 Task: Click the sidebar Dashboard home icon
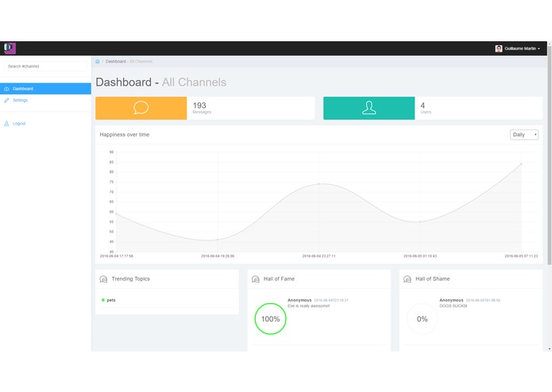point(6,89)
